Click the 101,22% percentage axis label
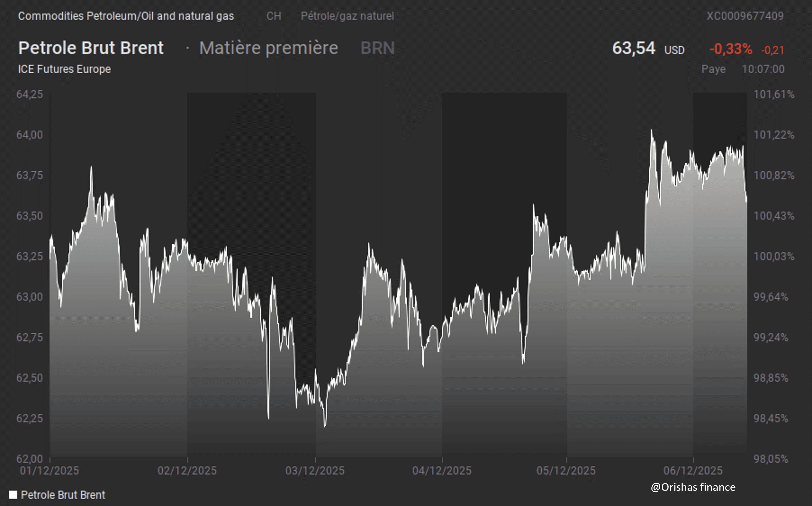The image size is (812, 506). pos(773,135)
